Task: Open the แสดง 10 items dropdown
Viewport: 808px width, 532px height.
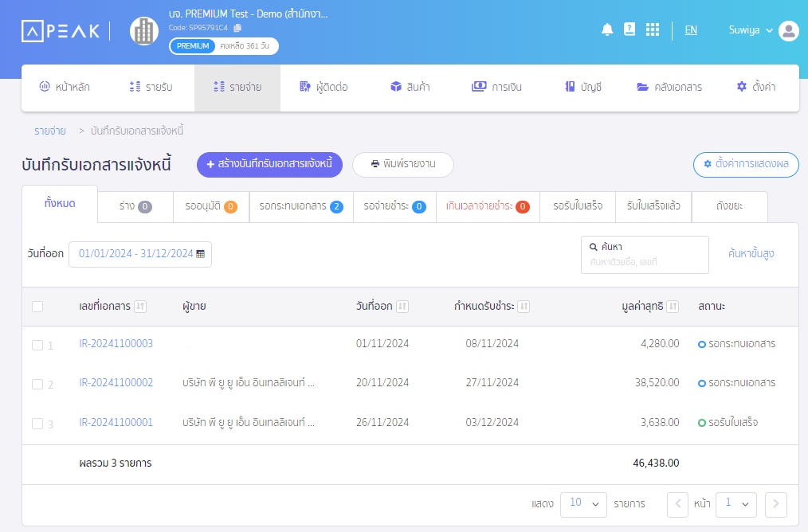Action: (x=583, y=504)
